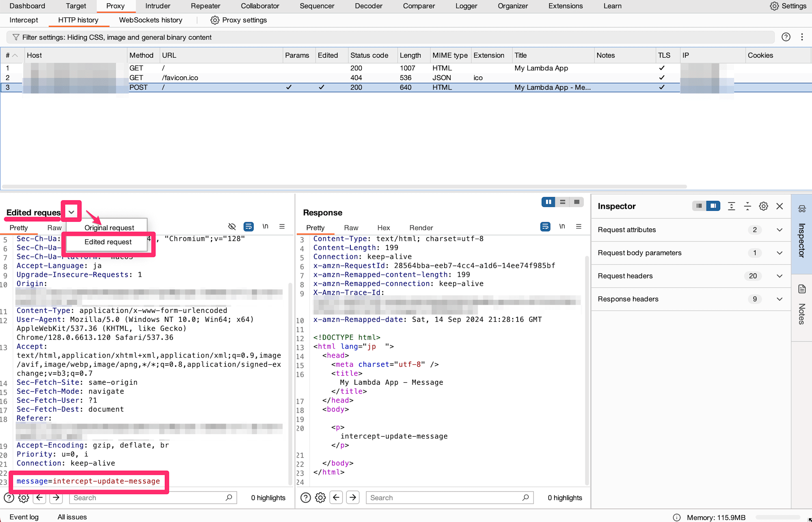Choose Original request from dropdown
The height and width of the screenshot is (522, 812).
pyautogui.click(x=109, y=227)
